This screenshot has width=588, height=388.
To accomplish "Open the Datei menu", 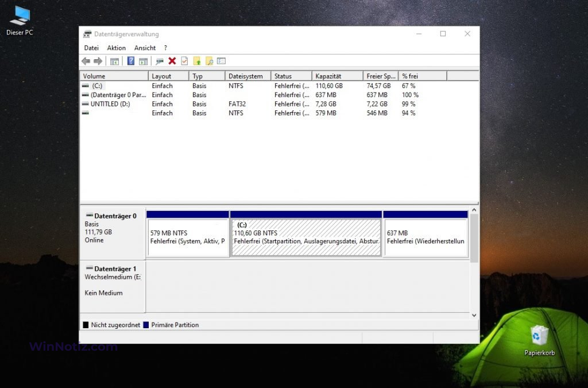I will tap(91, 48).
